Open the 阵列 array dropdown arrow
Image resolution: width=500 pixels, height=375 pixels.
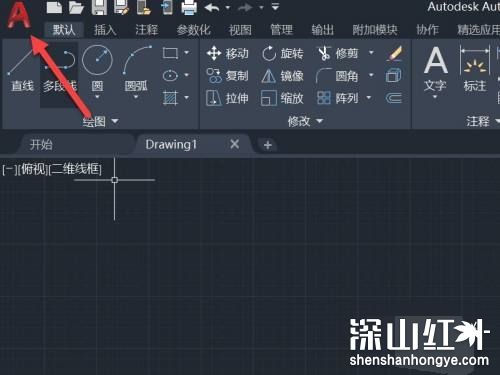[369, 98]
